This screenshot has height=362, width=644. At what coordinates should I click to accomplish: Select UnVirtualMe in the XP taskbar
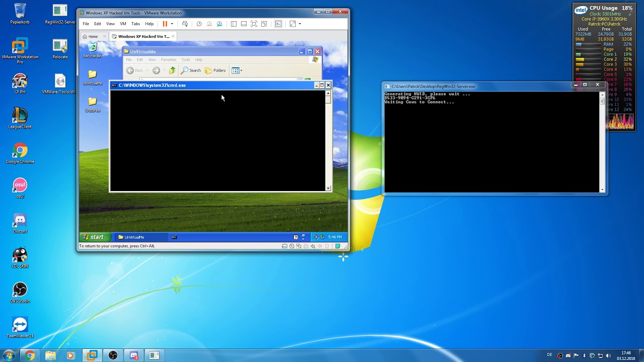pyautogui.click(x=141, y=237)
